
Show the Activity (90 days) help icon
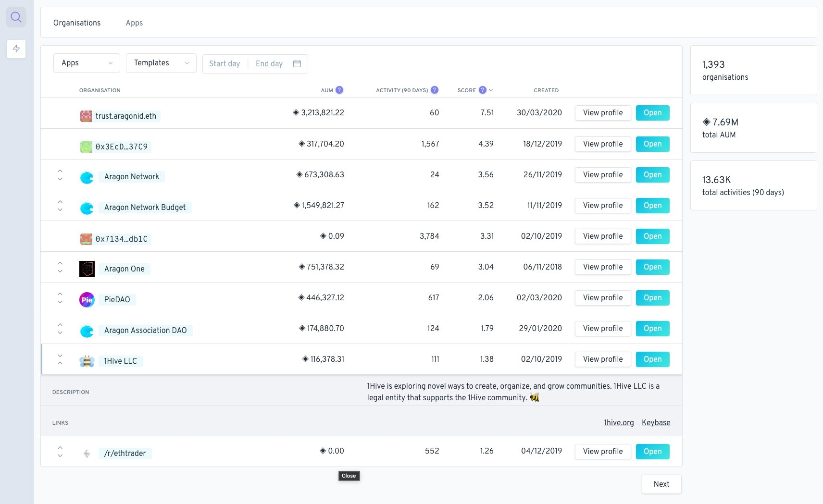(x=435, y=90)
